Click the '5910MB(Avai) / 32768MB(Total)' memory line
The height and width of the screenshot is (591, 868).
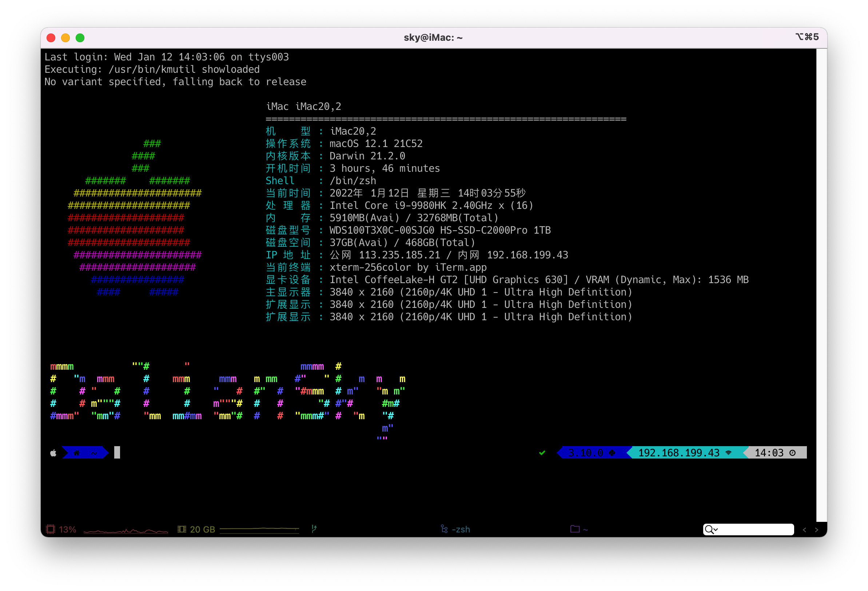click(x=414, y=218)
